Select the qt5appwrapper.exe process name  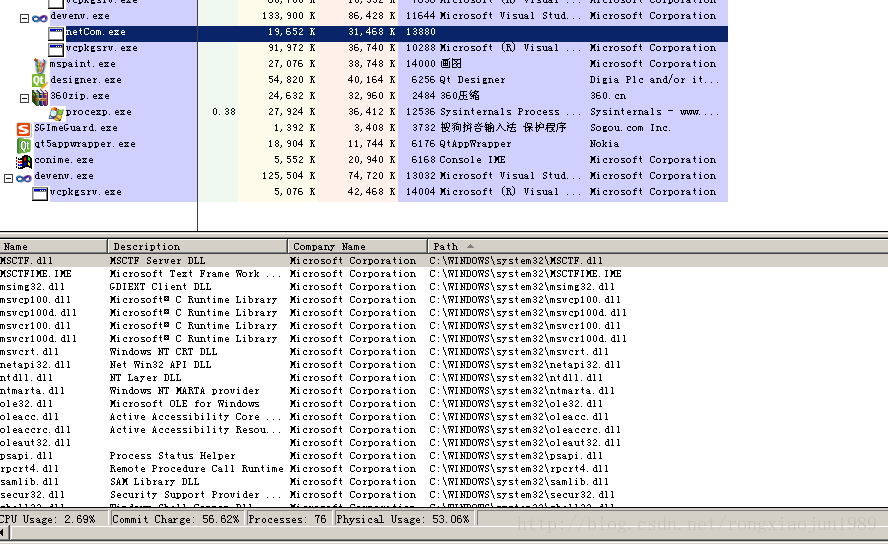click(x=85, y=144)
